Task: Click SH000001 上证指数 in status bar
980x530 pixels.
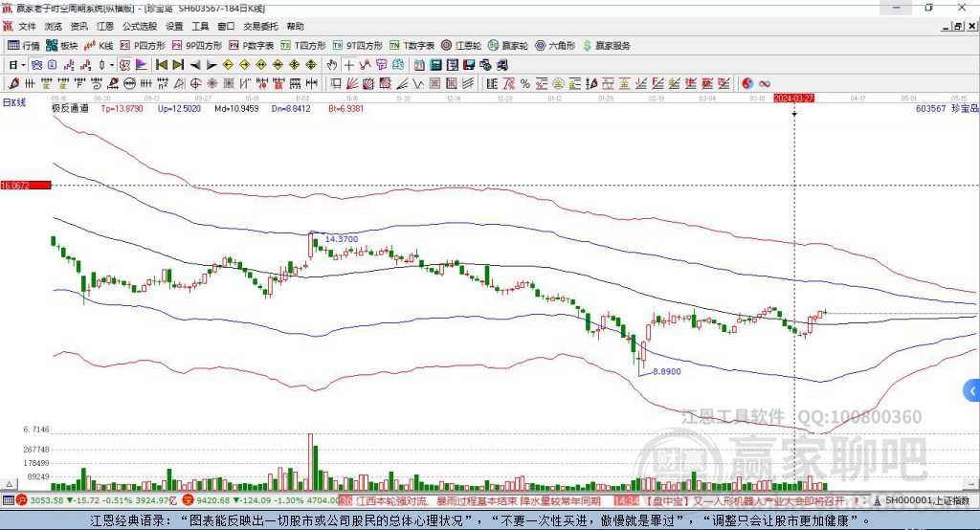Action: tap(926, 500)
